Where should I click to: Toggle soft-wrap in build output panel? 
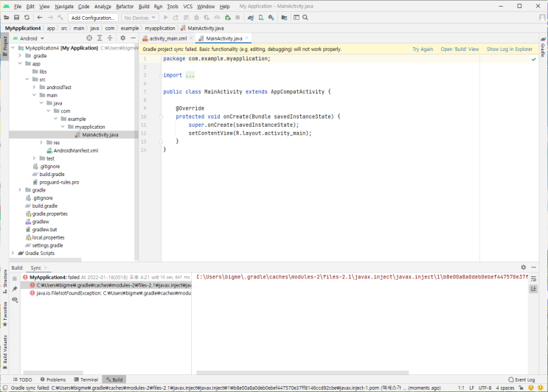[x=533, y=279]
